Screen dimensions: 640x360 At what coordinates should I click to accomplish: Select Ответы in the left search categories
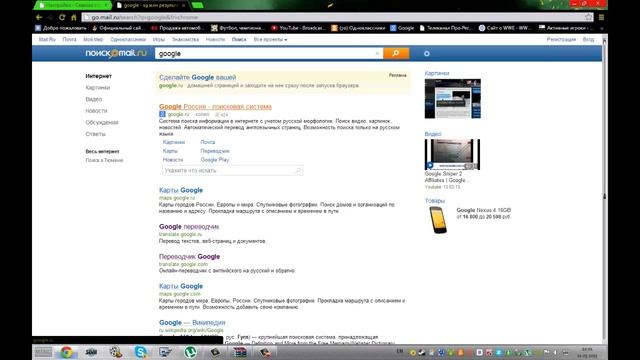pyautogui.click(x=96, y=134)
